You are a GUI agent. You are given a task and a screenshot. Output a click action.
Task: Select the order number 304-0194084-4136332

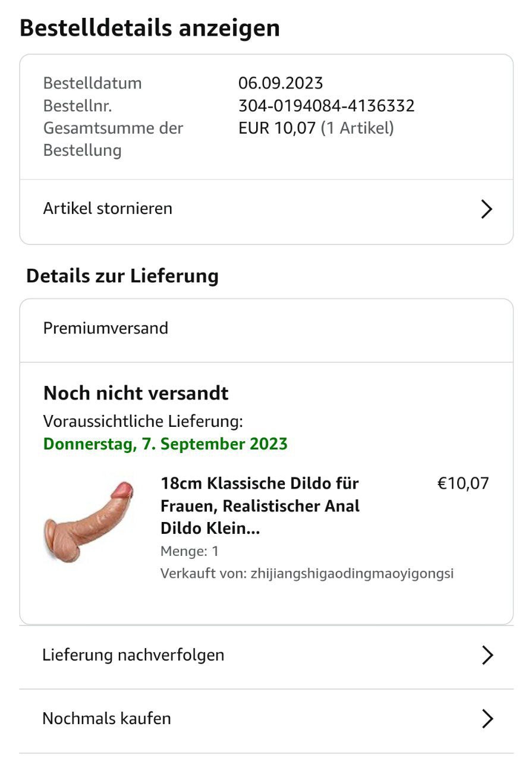(x=326, y=106)
